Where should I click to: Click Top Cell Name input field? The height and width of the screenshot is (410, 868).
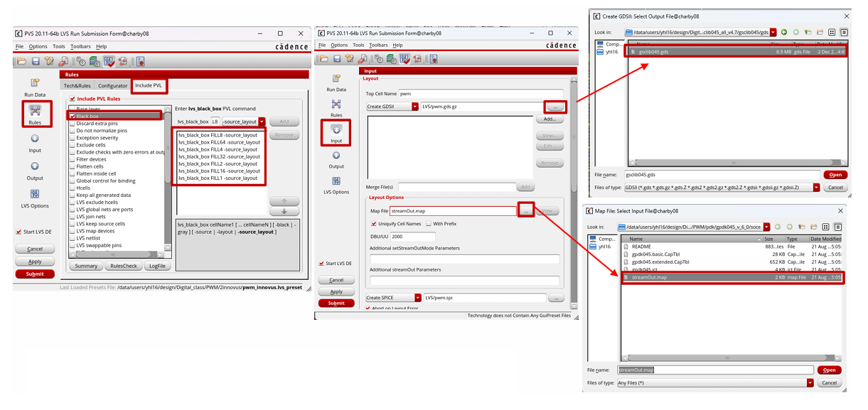481,93
